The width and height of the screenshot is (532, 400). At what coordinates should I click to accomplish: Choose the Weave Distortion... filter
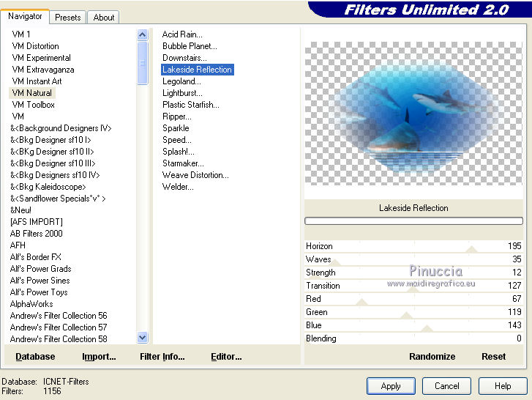click(195, 175)
